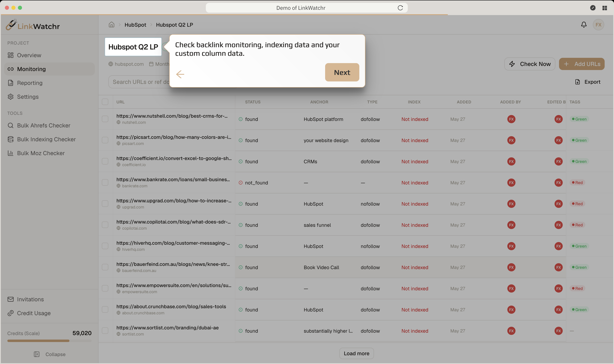
Task: Click the not_found status icon for bankrate.com
Action: [241, 182]
